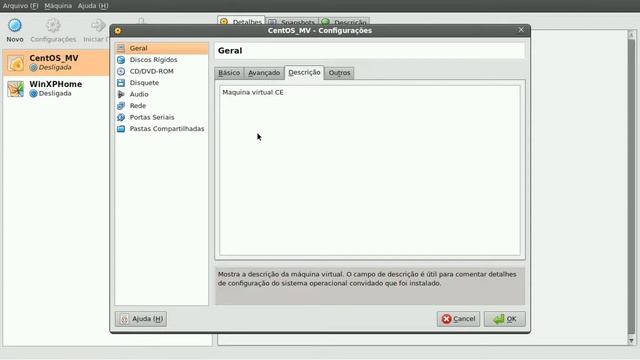Viewport: 640px width, 360px height.
Task: Click the CentOS_MV Desligada state icon
Action: point(33,68)
